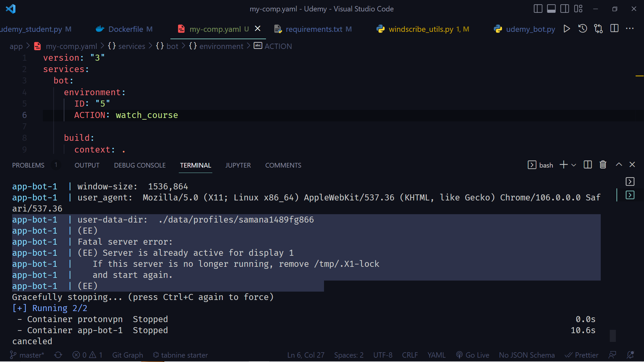Select the JUPYTER terminal panel tab
Viewport: 644px width, 362px height.
point(238,165)
